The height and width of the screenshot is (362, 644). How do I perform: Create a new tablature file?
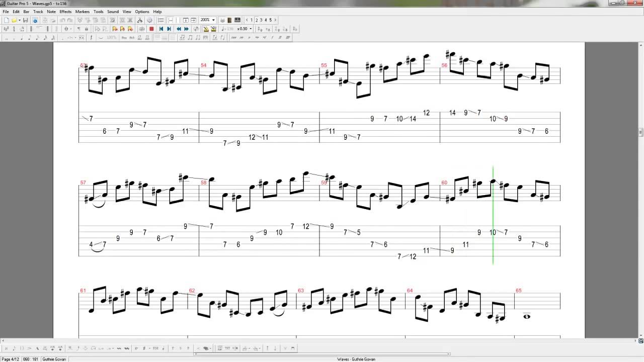[6, 20]
